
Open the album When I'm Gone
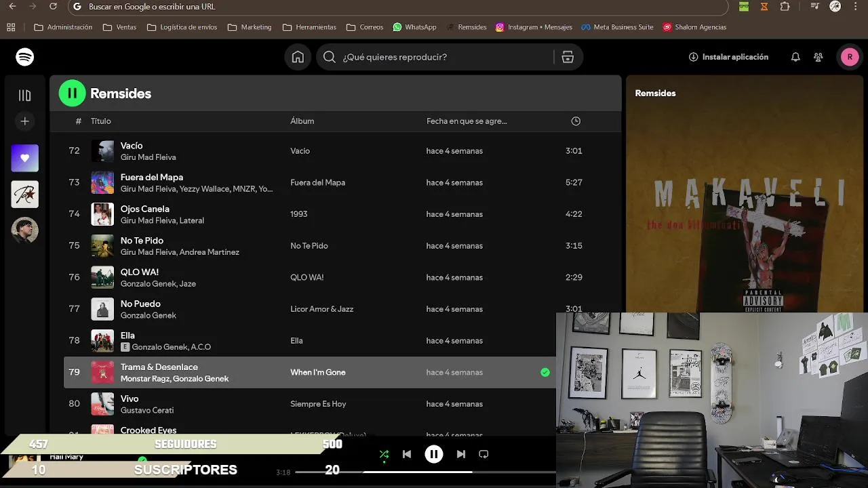pyautogui.click(x=318, y=372)
